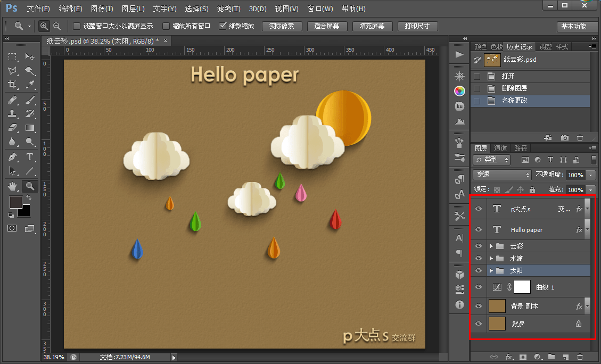Select the Rectangular Marquee tool
The image size is (601, 364).
click(12, 57)
